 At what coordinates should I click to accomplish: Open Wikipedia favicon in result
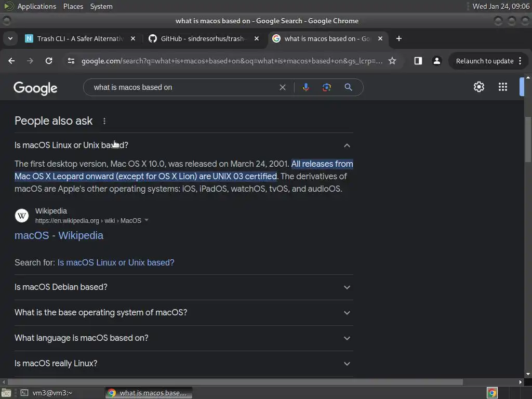coord(22,216)
